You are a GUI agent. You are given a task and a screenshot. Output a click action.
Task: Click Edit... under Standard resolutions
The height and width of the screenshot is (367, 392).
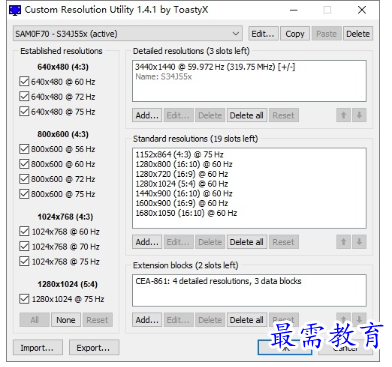coord(178,242)
